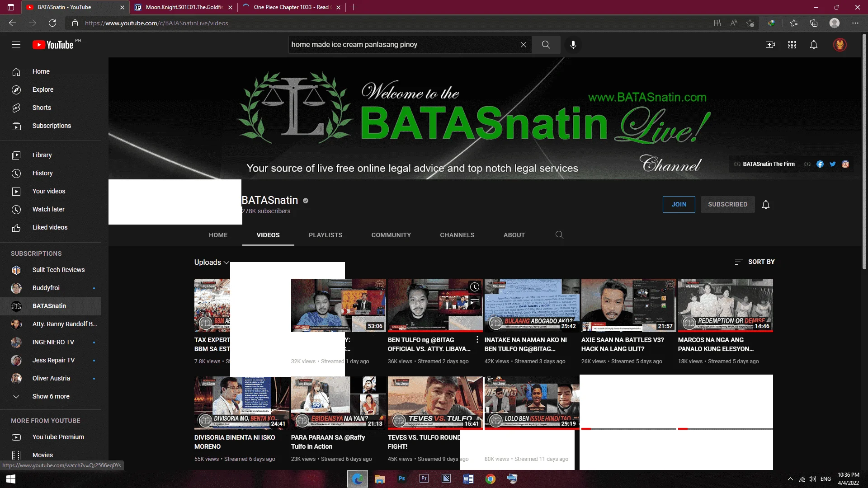Viewport: 868px width, 488px height.
Task: Open the SORT BY menu
Action: click(755, 262)
